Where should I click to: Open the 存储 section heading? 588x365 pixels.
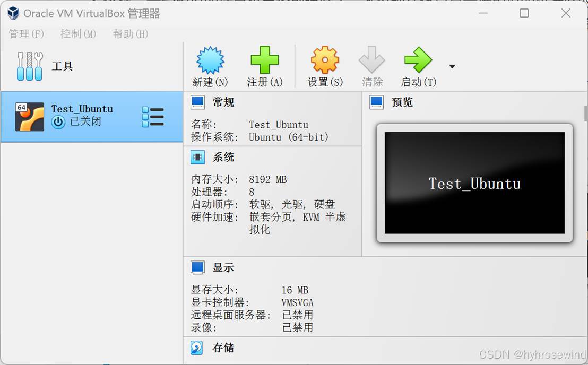click(223, 348)
